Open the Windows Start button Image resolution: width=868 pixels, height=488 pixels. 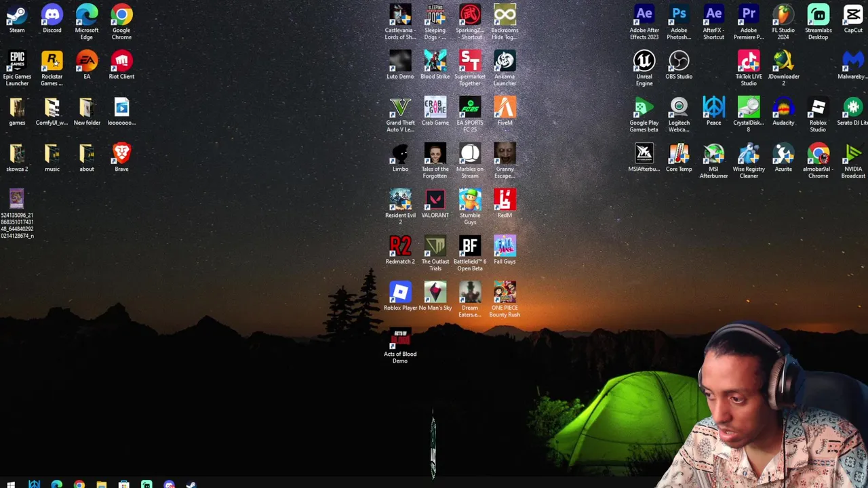(x=11, y=484)
